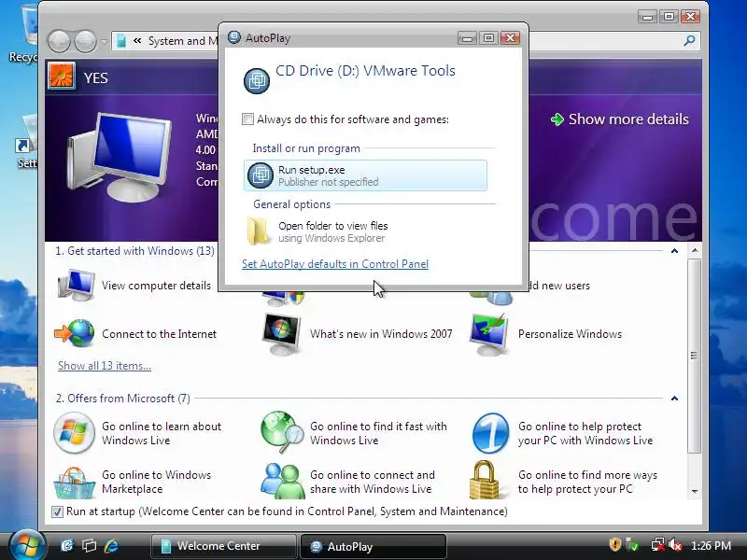Click the yellow folder icon in AutoPlay
Screen dimensions: 747x560
[x=258, y=231]
